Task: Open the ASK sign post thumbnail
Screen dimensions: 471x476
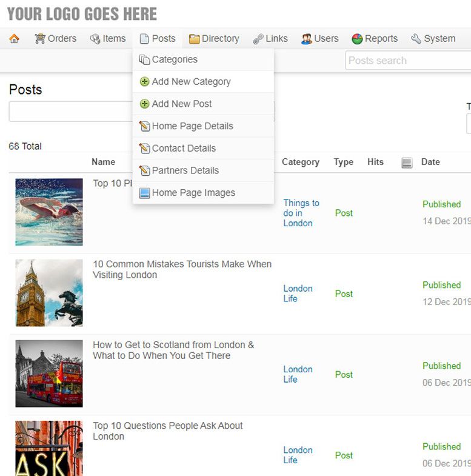Action: pos(49,448)
